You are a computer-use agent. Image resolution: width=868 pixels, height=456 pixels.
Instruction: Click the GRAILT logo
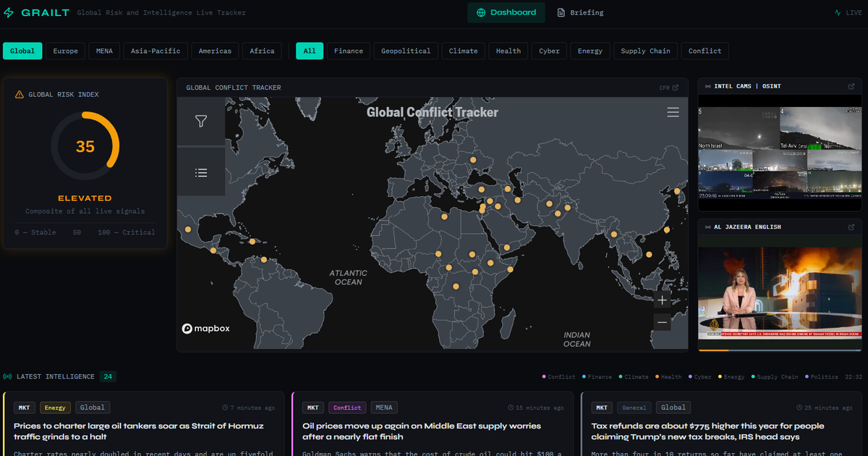(37, 12)
